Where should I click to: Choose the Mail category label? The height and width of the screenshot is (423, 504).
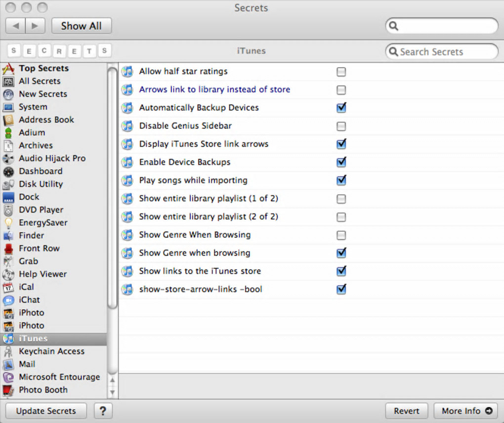click(x=27, y=364)
